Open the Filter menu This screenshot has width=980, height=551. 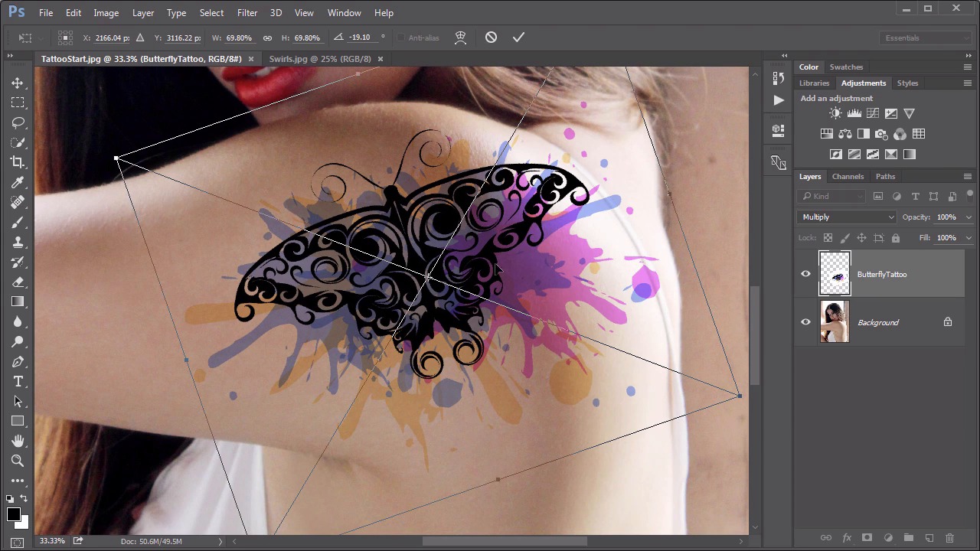[x=247, y=12]
